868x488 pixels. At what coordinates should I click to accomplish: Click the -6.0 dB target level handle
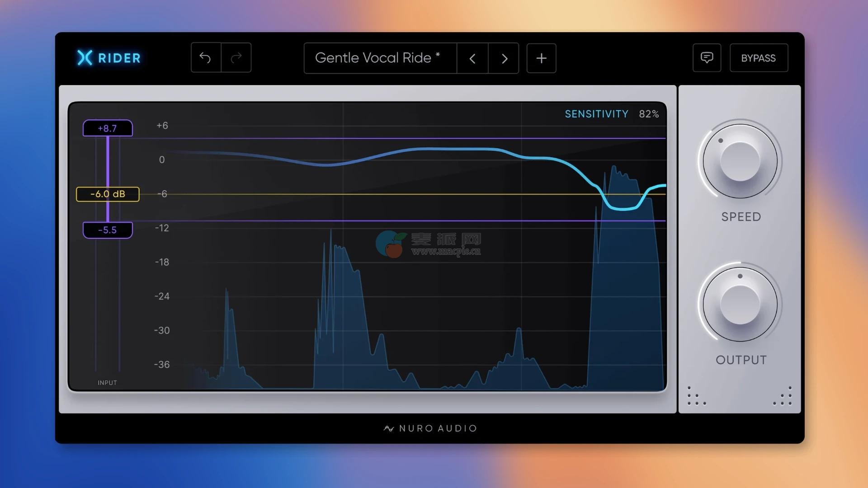(x=108, y=194)
